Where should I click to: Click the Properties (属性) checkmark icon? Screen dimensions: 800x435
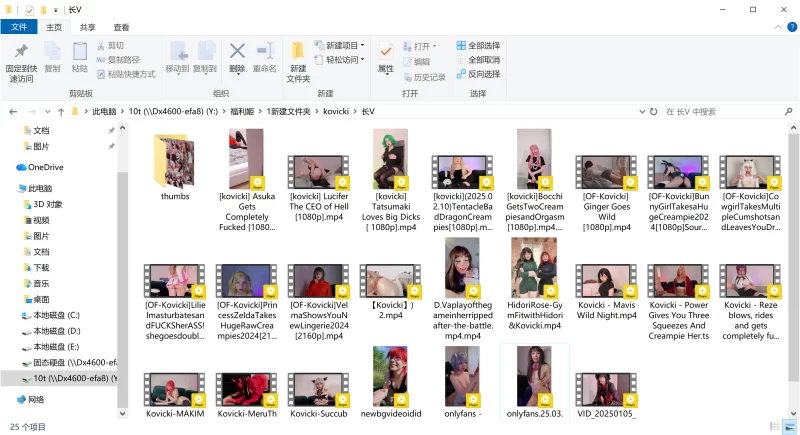pos(386,52)
